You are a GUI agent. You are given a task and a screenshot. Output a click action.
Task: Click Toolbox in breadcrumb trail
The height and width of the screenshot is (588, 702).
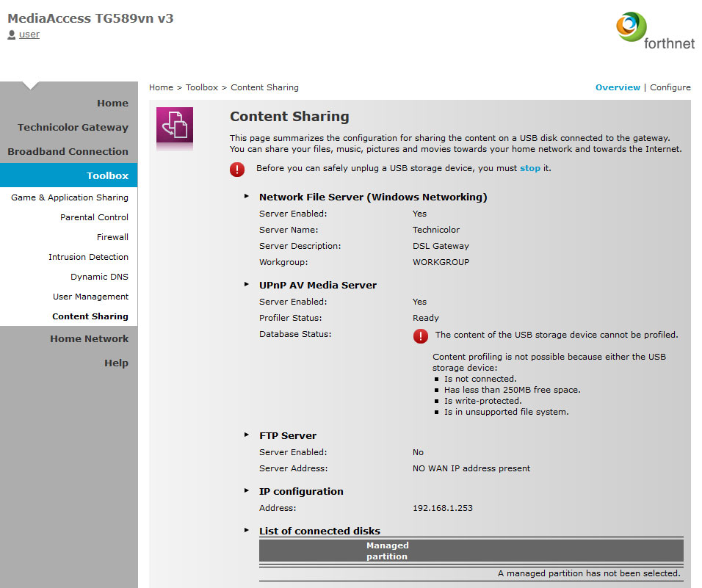click(x=202, y=87)
